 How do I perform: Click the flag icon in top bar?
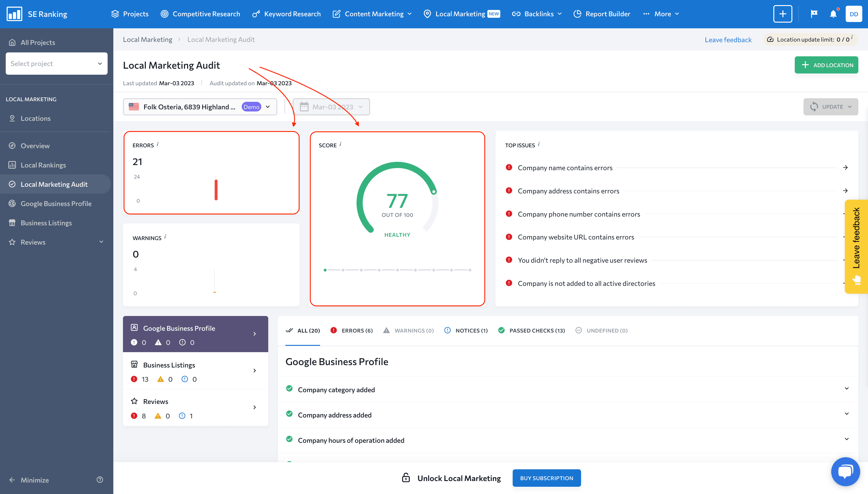[x=814, y=14]
